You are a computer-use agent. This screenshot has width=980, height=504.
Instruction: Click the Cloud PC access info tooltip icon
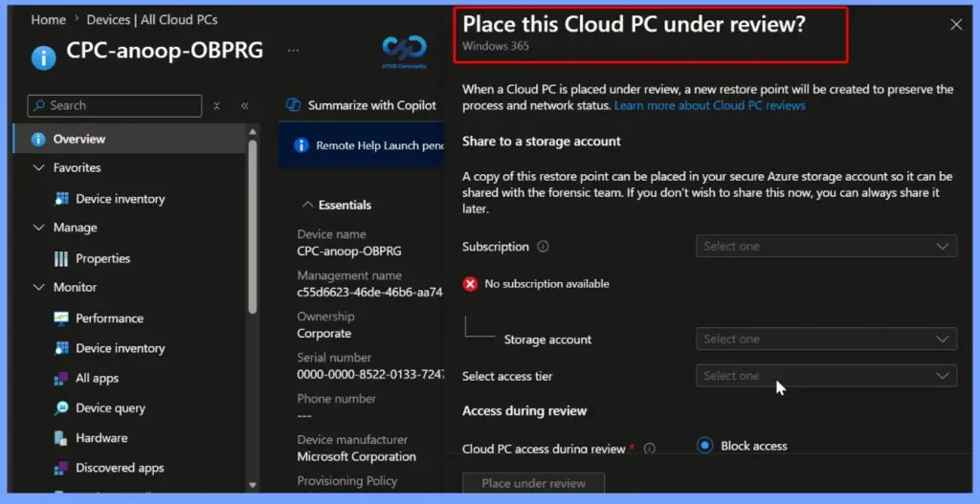click(650, 449)
